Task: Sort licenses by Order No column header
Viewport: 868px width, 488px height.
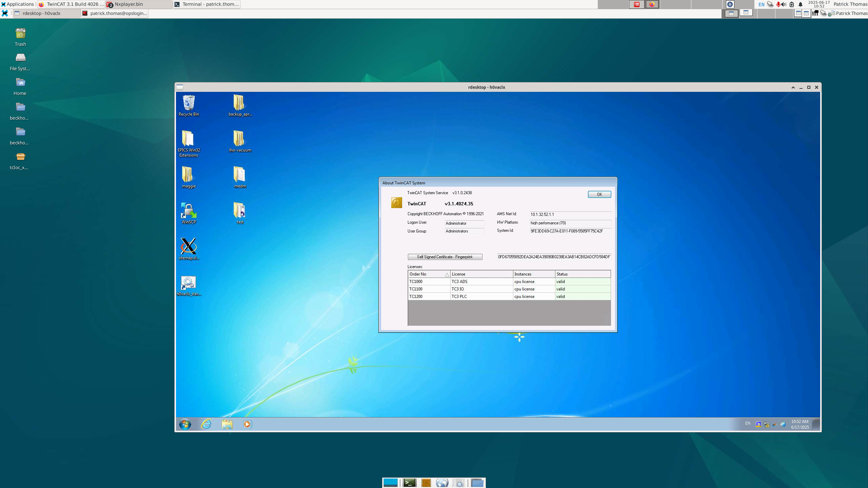Action: 429,274
